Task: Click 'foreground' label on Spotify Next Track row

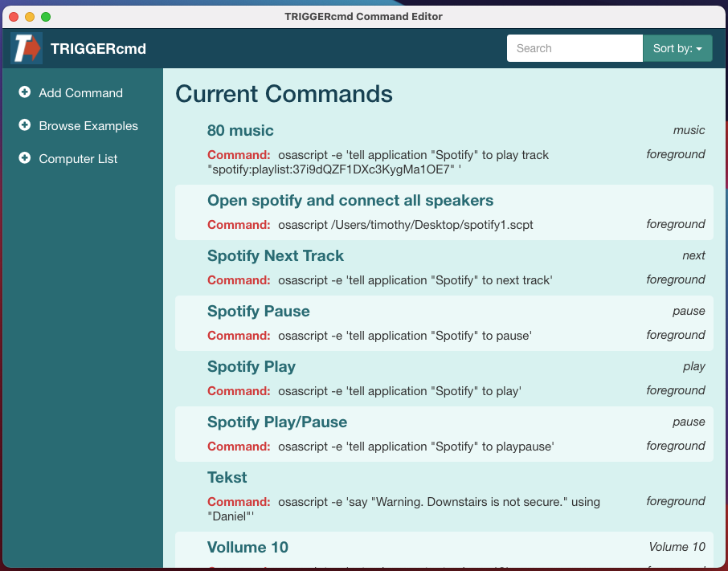Action: [x=676, y=279]
